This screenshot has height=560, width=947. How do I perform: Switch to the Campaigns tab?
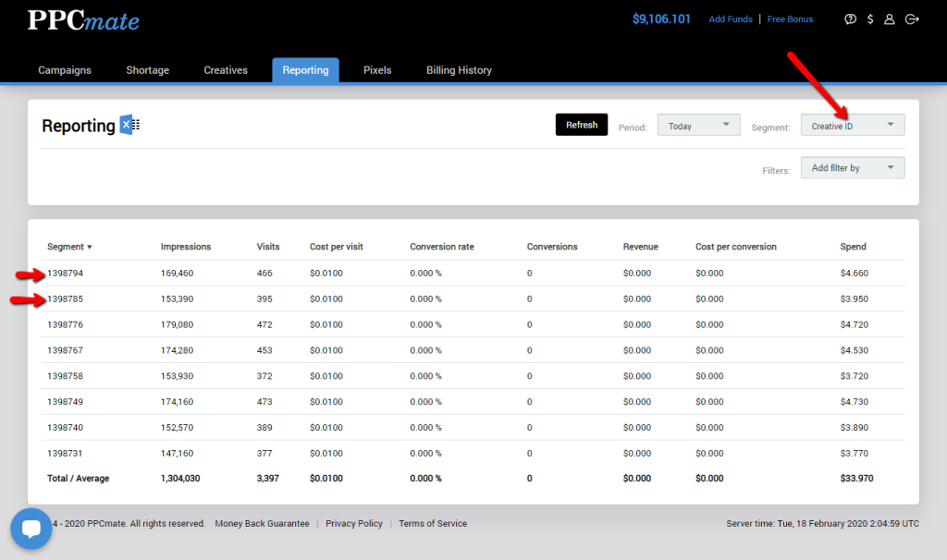[65, 70]
